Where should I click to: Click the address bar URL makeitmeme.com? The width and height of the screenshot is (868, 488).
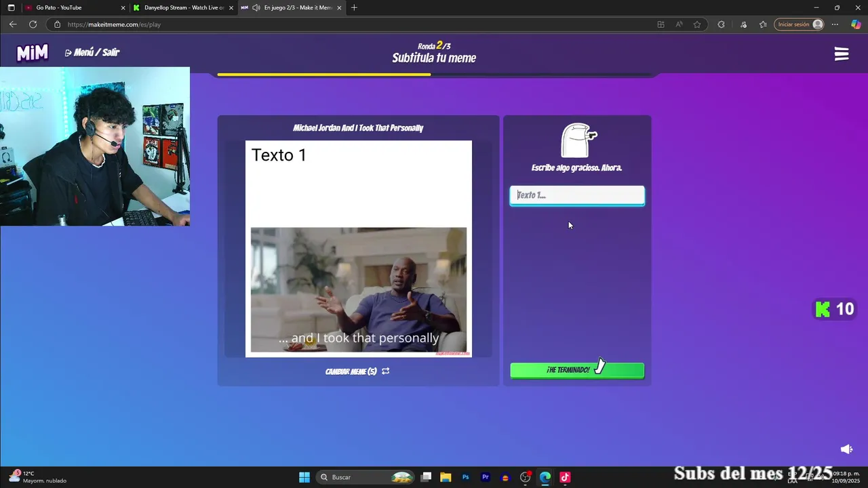tap(114, 24)
